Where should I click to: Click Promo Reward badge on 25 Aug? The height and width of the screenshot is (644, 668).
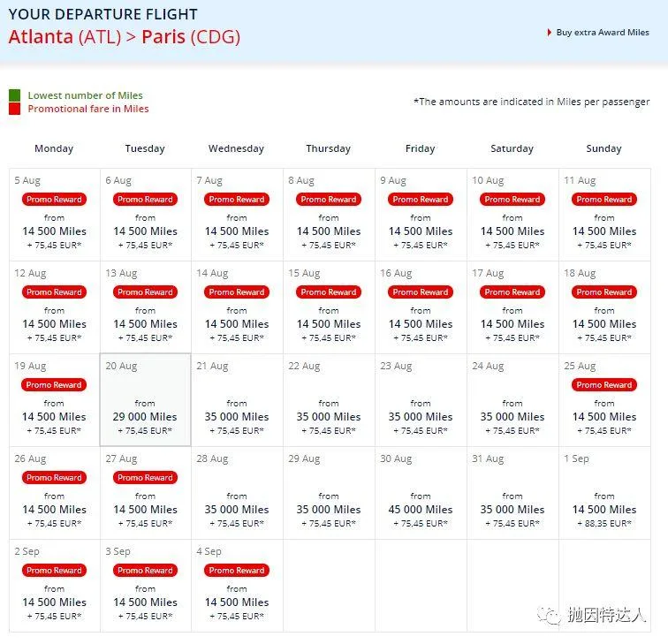coord(604,385)
